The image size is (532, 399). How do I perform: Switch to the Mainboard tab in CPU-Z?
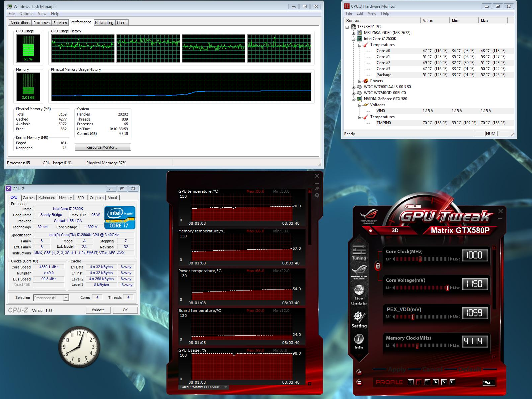tap(47, 198)
